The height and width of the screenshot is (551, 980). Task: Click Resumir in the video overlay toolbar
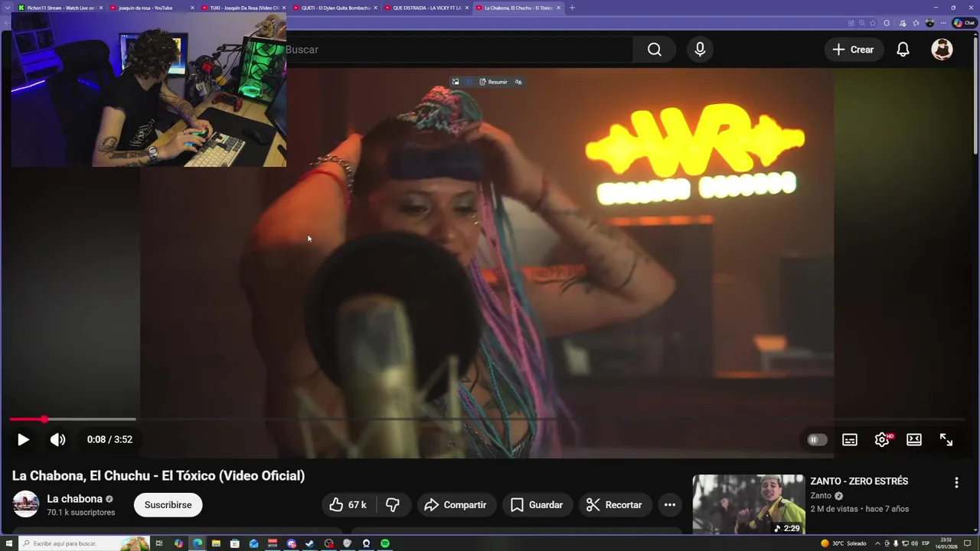coord(494,82)
